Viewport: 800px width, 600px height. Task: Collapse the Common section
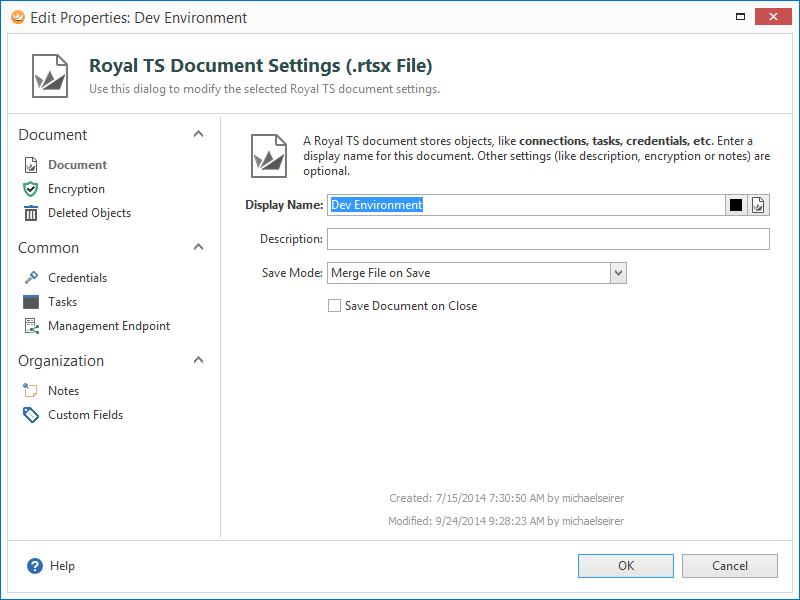[198, 248]
